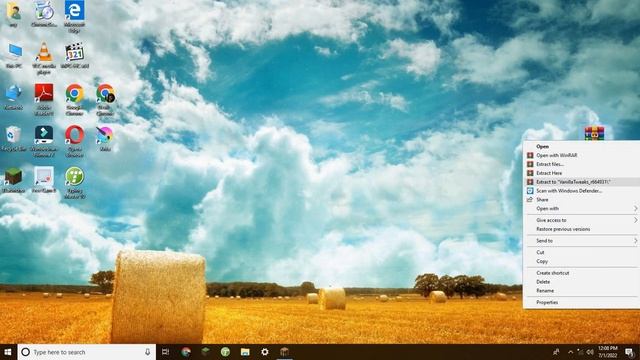The image size is (640, 360).
Task: Choose Open with WinRAR
Action: click(x=582, y=155)
